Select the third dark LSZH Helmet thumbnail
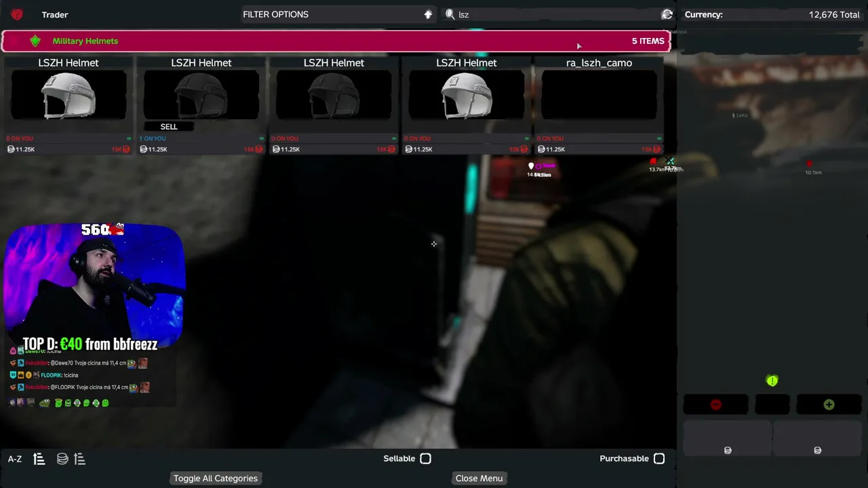868x488 pixels. [334, 96]
